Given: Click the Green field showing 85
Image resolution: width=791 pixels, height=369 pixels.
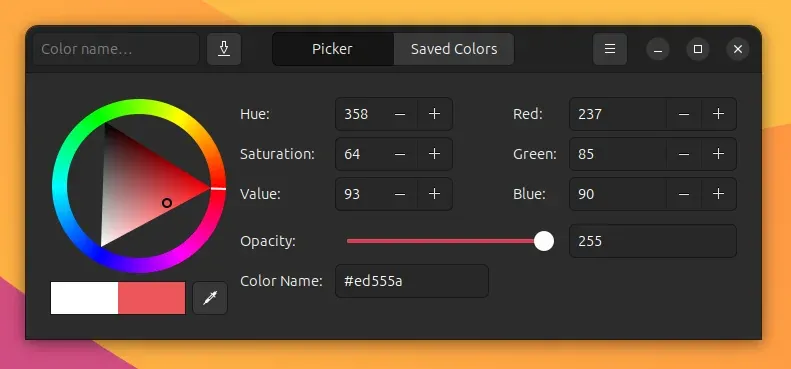Looking at the screenshot, I should click(x=618, y=154).
